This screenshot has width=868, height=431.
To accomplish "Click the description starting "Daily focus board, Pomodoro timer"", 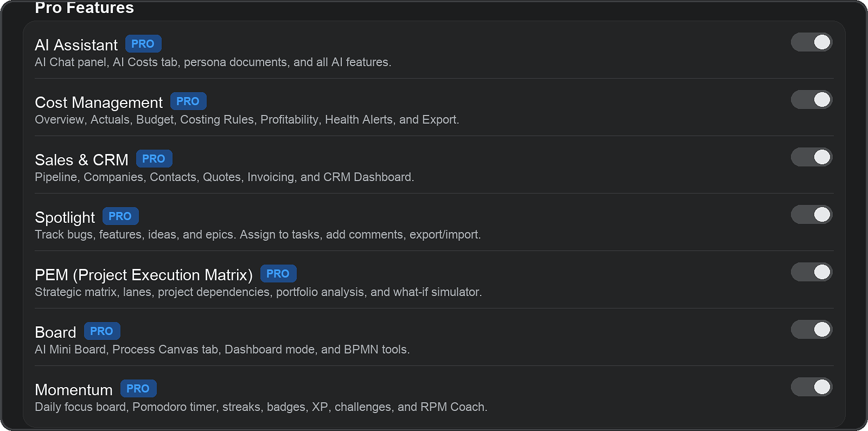I will click(261, 407).
